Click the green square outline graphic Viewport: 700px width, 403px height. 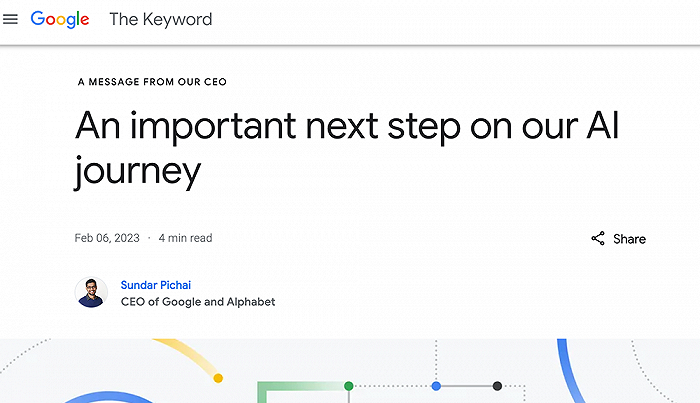coord(262,392)
